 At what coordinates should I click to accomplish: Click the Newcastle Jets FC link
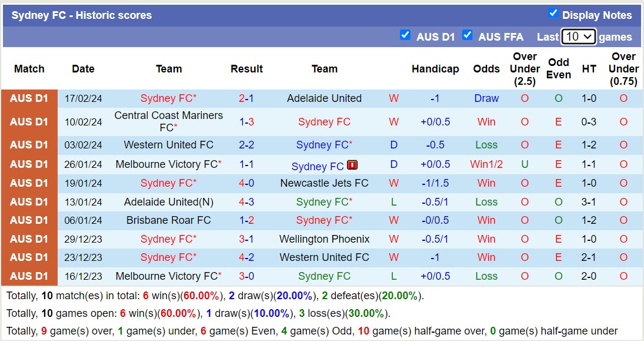(x=324, y=183)
